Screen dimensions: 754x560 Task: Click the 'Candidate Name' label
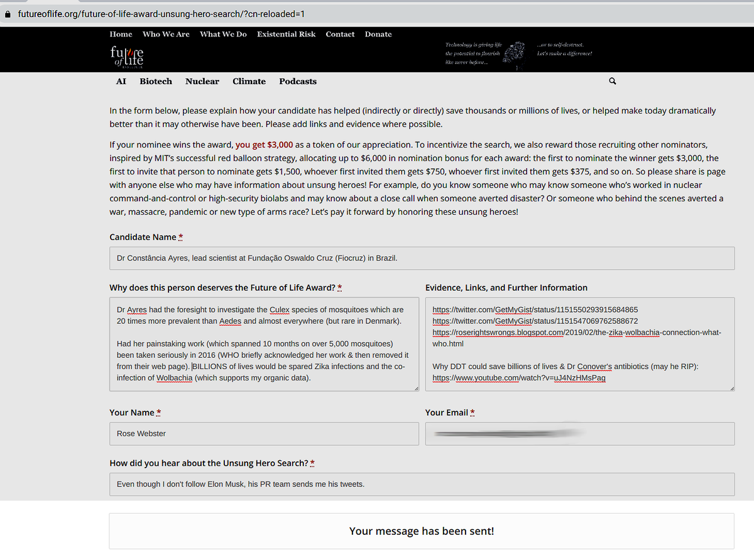[143, 237]
